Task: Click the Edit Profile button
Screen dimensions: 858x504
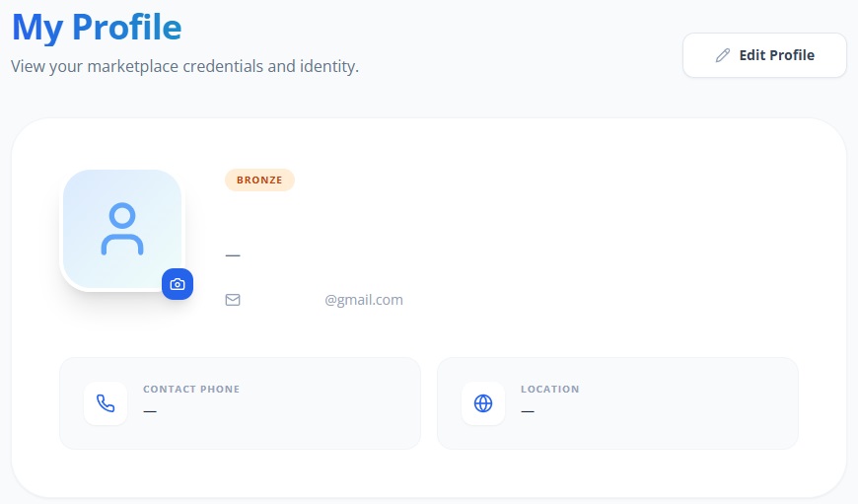Action: point(764,55)
